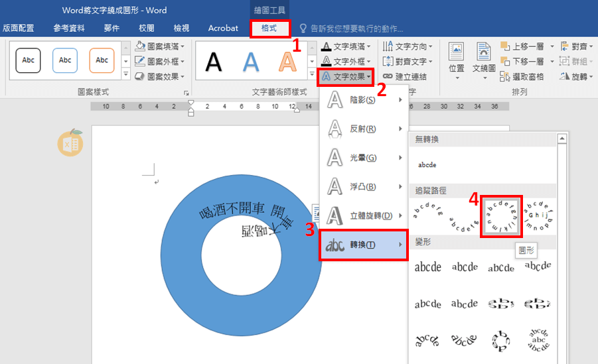Switch to the 格式 ribbon tab
The image size is (598, 364).
[x=269, y=28]
